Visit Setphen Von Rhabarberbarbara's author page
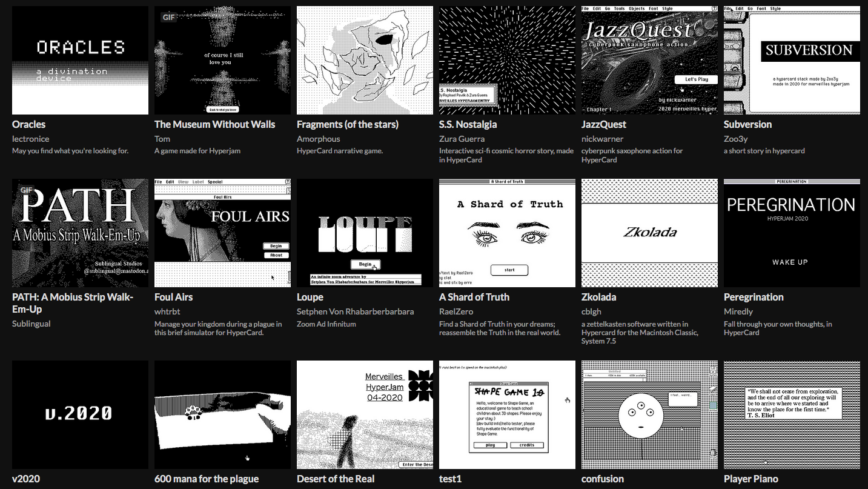Image resolution: width=868 pixels, height=489 pixels. tap(355, 311)
